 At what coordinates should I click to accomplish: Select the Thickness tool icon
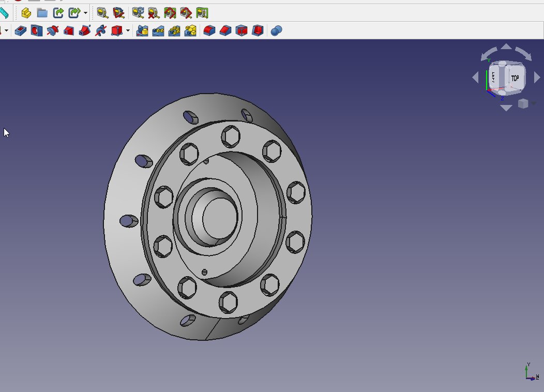[258, 31]
